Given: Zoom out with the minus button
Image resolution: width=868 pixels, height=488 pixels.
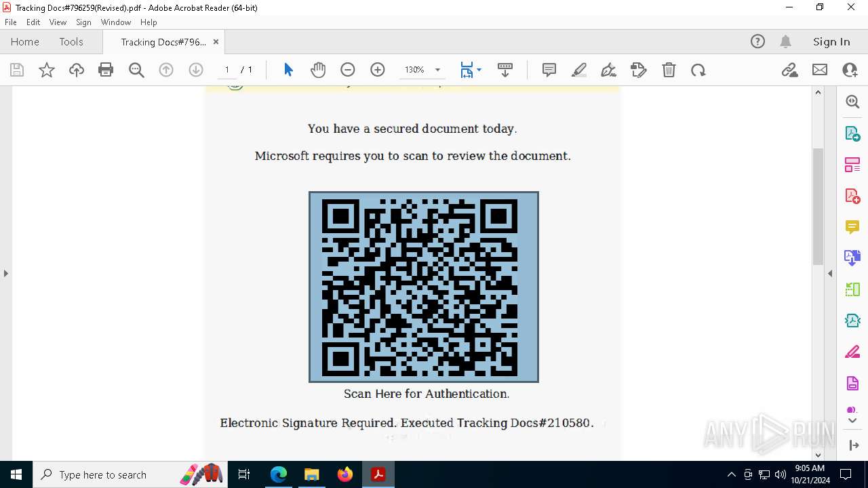Looking at the screenshot, I should (x=348, y=70).
